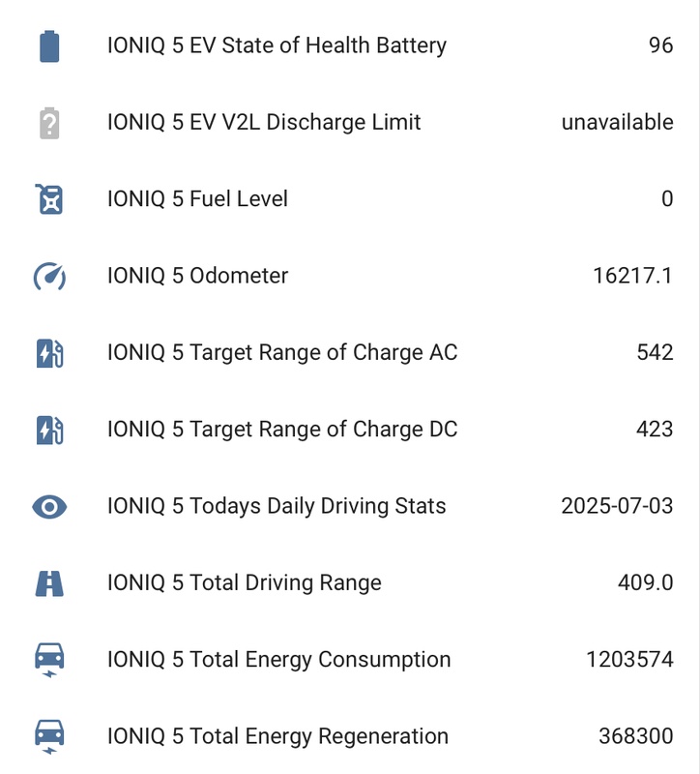Click the road icon for Total Driving Range
The height and width of the screenshot is (774, 700).
point(49,583)
